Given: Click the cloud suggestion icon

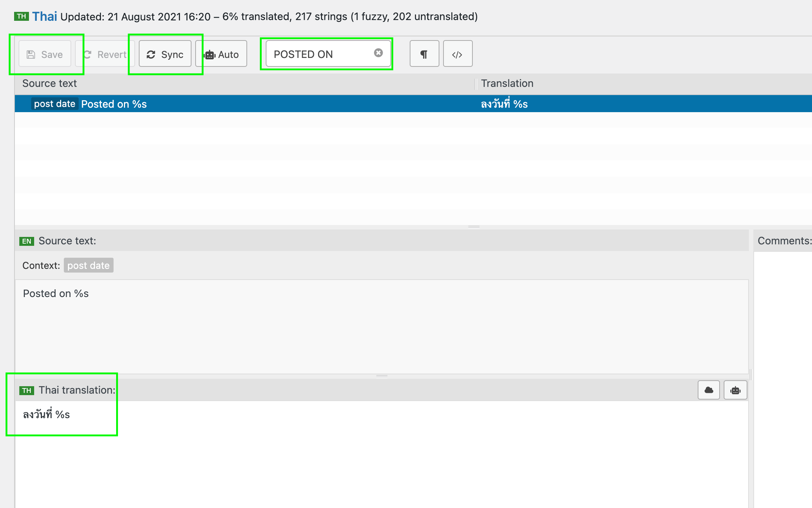Looking at the screenshot, I should click(x=708, y=390).
